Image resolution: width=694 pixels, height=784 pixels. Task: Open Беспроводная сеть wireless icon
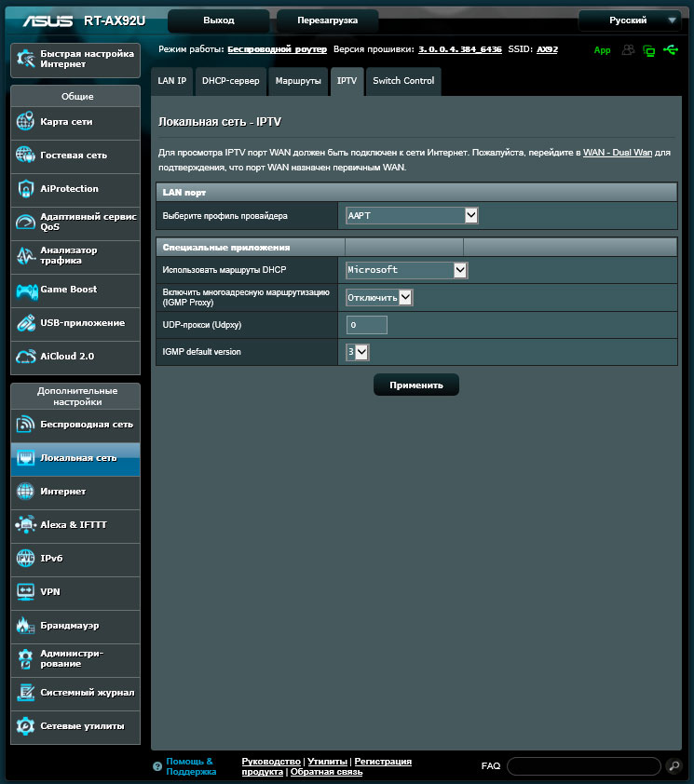point(25,424)
